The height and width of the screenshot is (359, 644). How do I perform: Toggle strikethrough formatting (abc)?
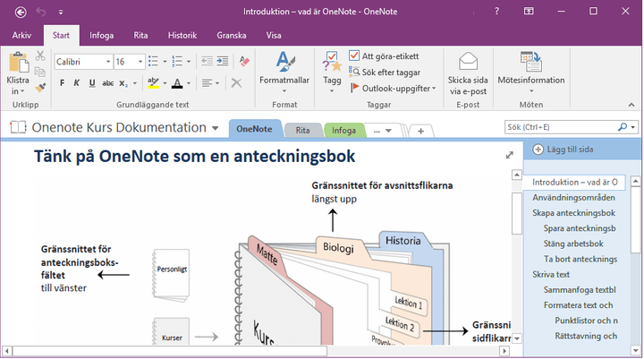(x=108, y=83)
